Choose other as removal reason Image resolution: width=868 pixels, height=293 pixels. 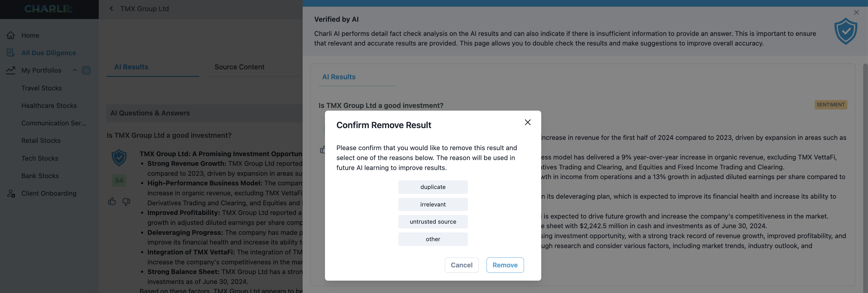click(x=433, y=239)
